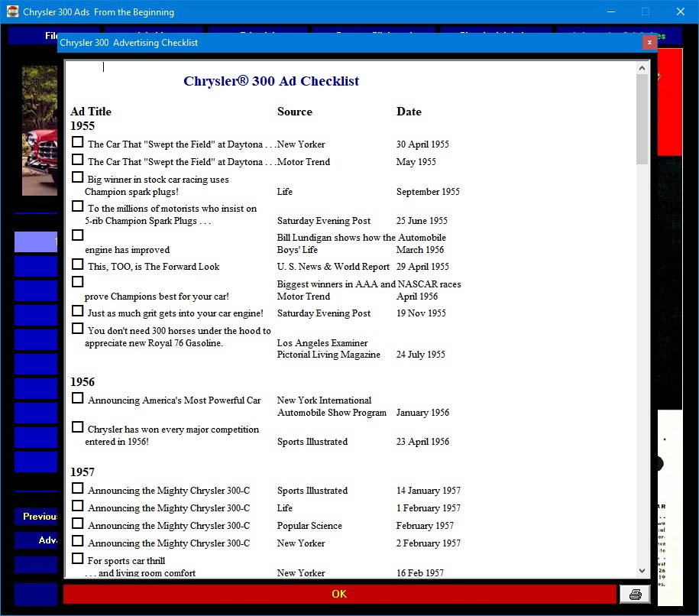Check the New Yorker 30 April 1955 box
The height and width of the screenshot is (616, 699).
coord(78,142)
